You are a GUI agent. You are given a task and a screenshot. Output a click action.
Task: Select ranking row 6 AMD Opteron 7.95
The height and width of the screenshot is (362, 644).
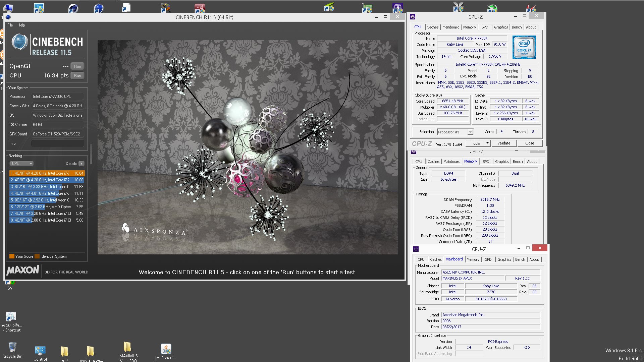[47, 207]
